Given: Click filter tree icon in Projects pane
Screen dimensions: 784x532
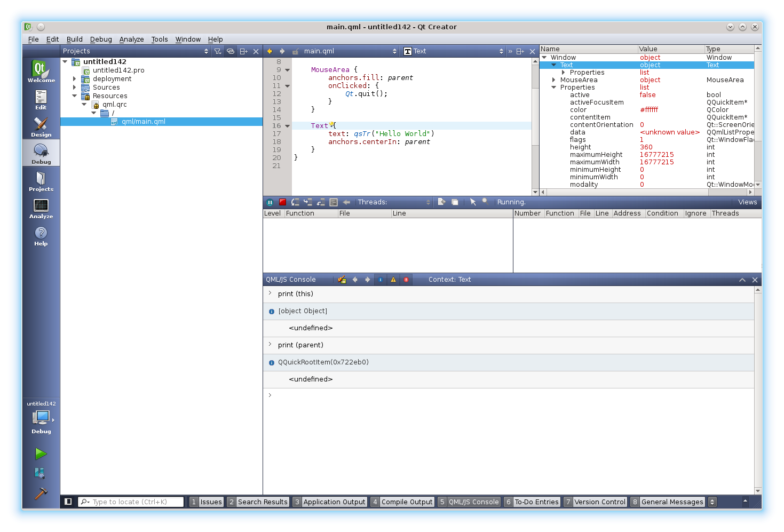Looking at the screenshot, I should (218, 51).
